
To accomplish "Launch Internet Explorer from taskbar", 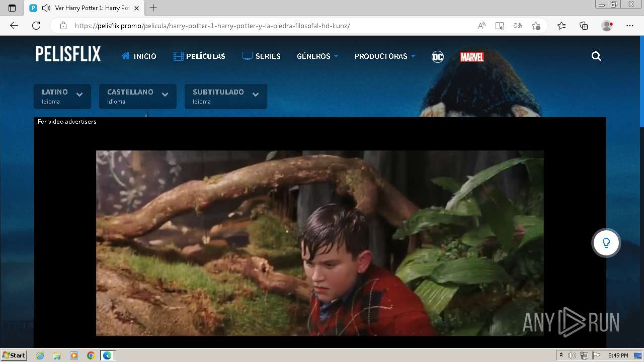I will coord(40,355).
